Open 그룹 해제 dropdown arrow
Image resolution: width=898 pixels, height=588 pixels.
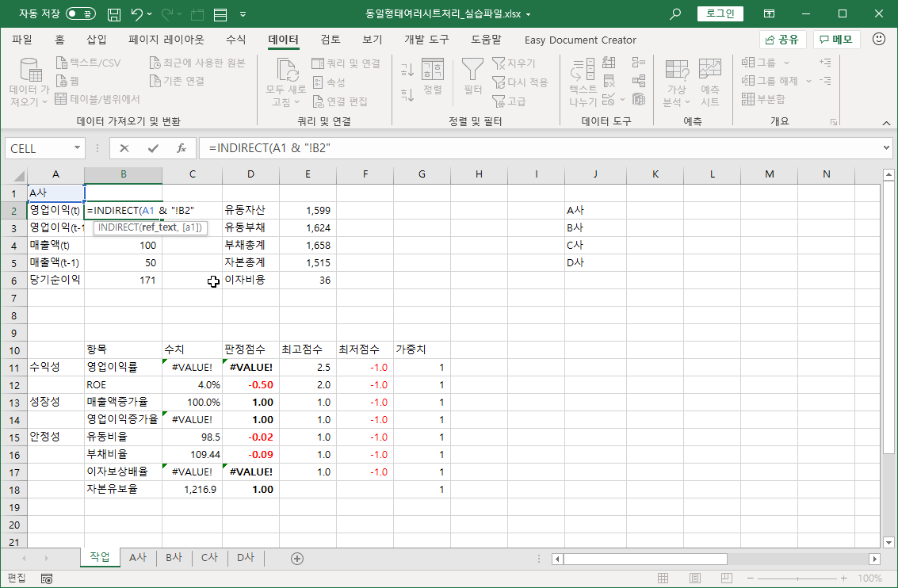(x=808, y=81)
